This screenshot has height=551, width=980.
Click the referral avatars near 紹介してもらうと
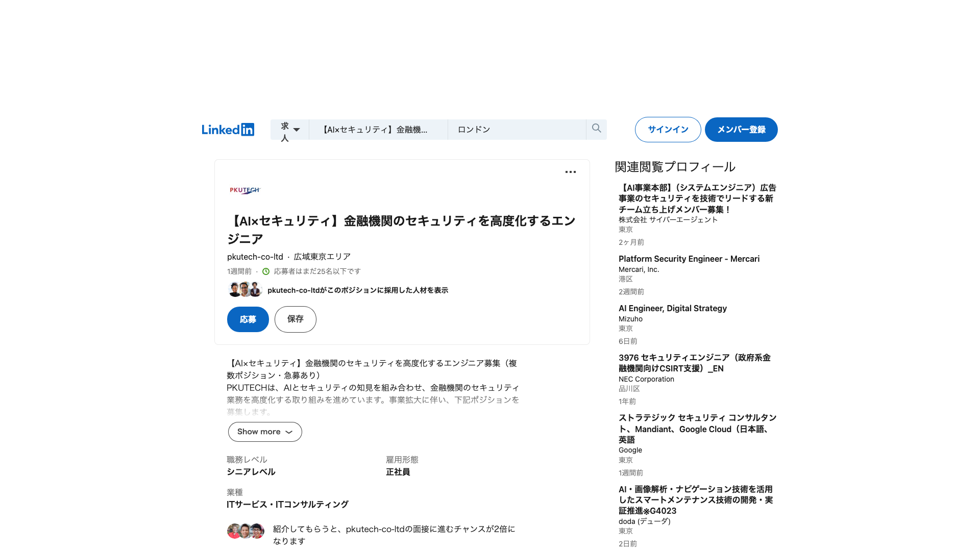coord(246,531)
